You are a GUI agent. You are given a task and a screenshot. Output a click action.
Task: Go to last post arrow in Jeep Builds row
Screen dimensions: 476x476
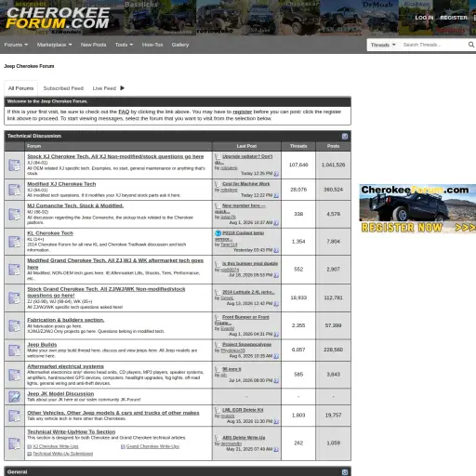(276, 356)
